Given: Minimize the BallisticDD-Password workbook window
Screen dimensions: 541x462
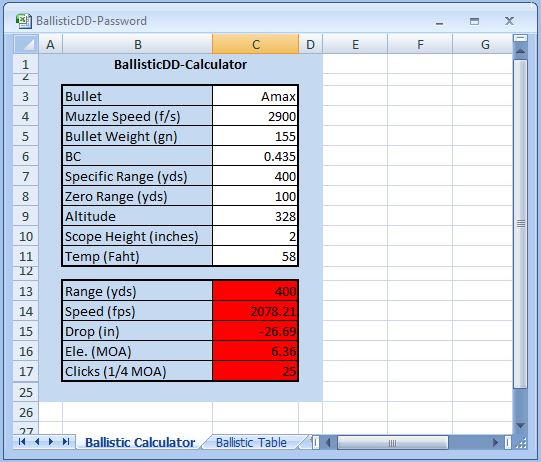Looking at the screenshot, I should click(439, 21).
